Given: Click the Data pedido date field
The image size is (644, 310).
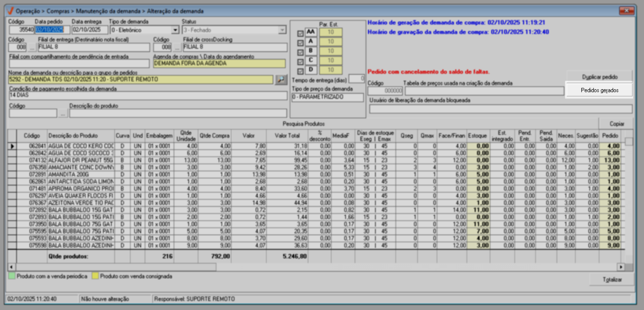Looking at the screenshot, I should [52, 30].
